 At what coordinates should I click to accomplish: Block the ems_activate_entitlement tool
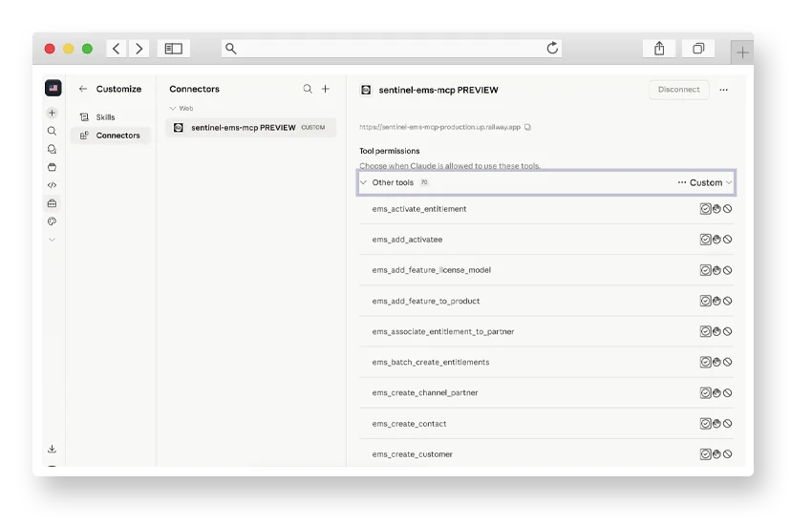[x=728, y=209]
